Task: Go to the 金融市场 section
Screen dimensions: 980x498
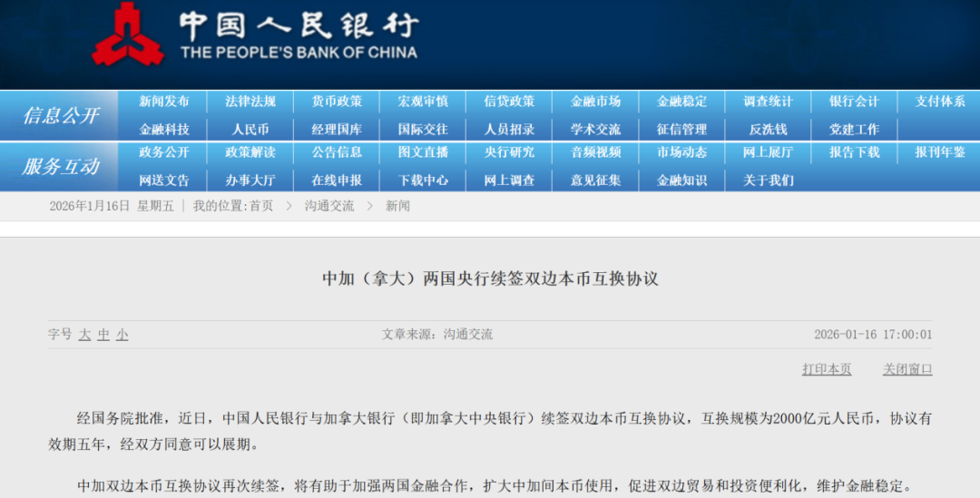Action: tap(595, 102)
